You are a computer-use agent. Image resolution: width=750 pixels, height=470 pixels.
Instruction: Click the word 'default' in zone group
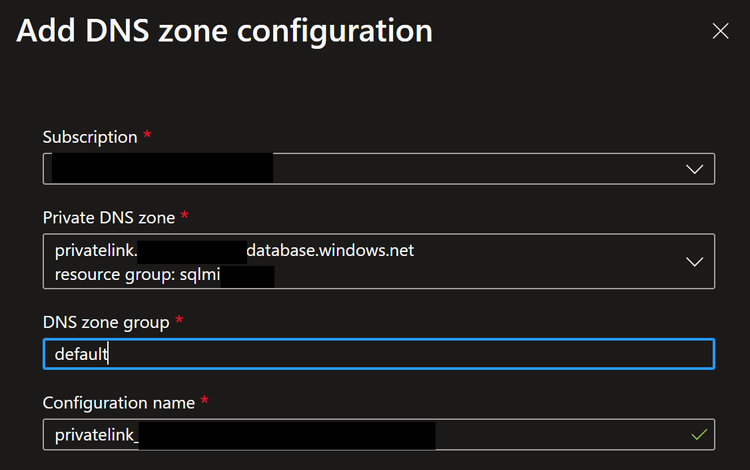click(x=80, y=354)
